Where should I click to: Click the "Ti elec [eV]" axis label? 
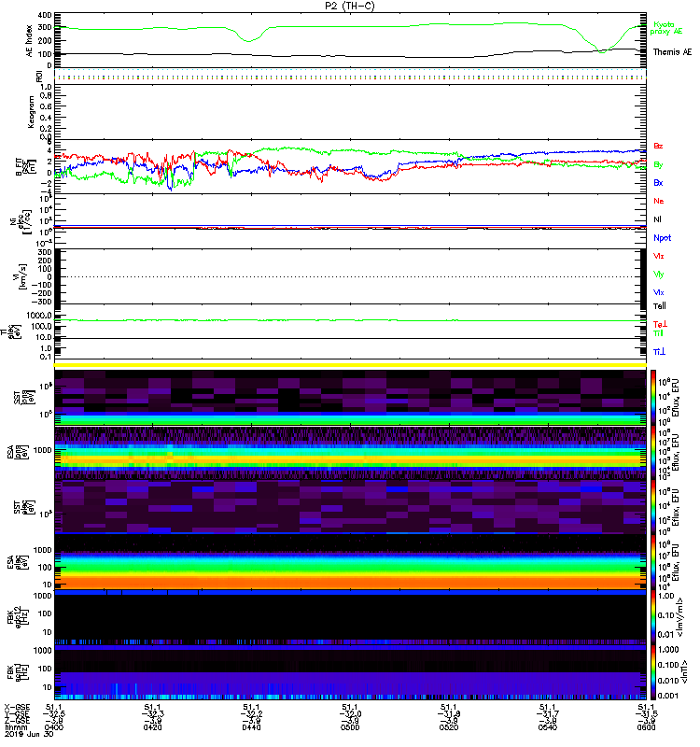coord(12,331)
